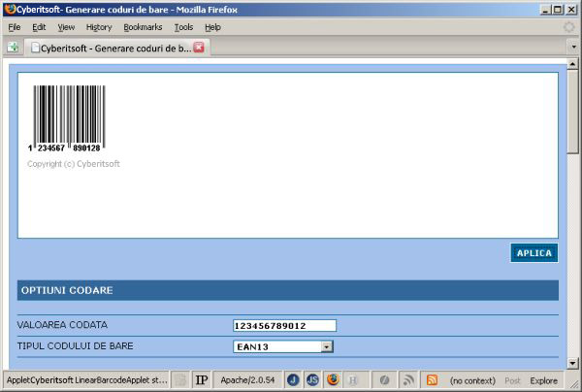Click the greyed document icon in status bar

pyautogui.click(x=180, y=380)
